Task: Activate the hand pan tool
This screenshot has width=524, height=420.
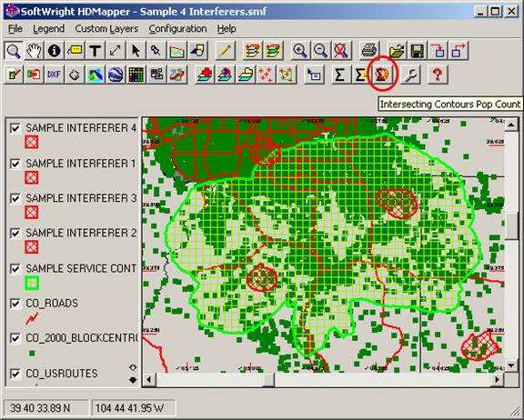Action: (34, 51)
